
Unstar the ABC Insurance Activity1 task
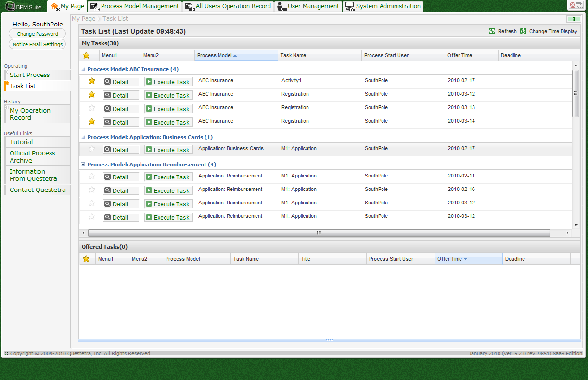(x=92, y=81)
